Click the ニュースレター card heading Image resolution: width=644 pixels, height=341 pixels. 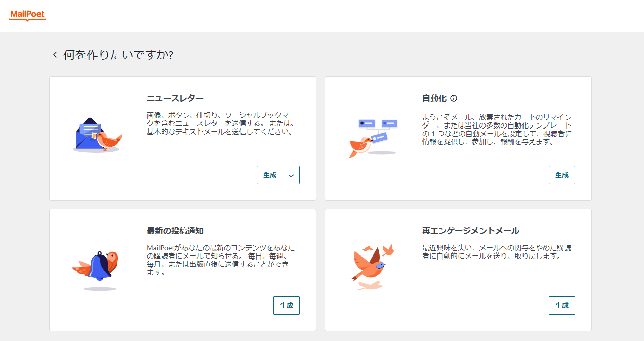(x=175, y=98)
